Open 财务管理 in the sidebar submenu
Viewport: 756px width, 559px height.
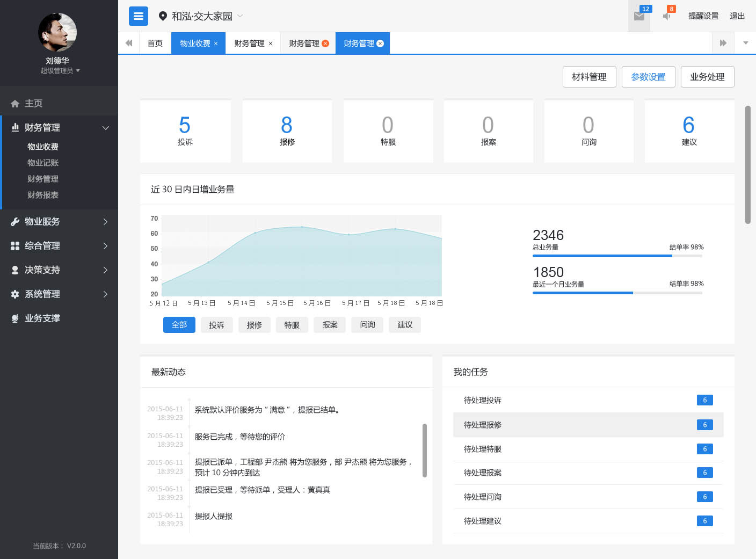pyautogui.click(x=43, y=179)
